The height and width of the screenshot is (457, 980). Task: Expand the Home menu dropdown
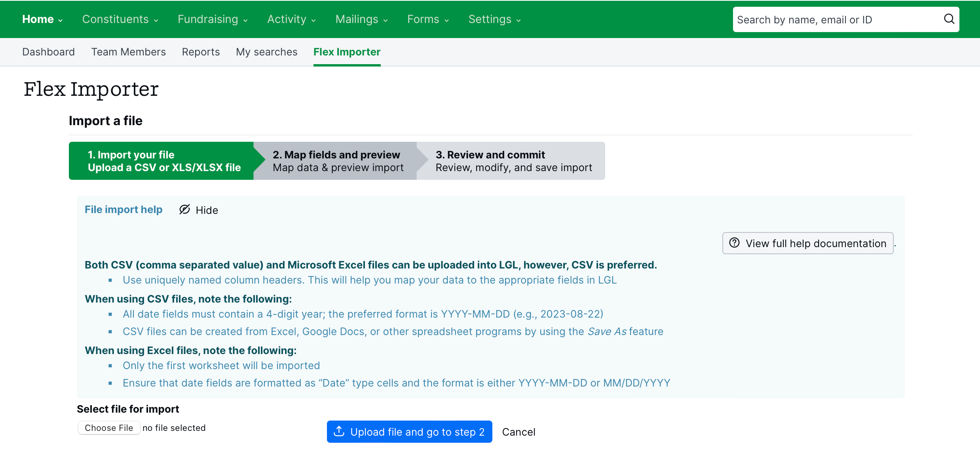(42, 19)
